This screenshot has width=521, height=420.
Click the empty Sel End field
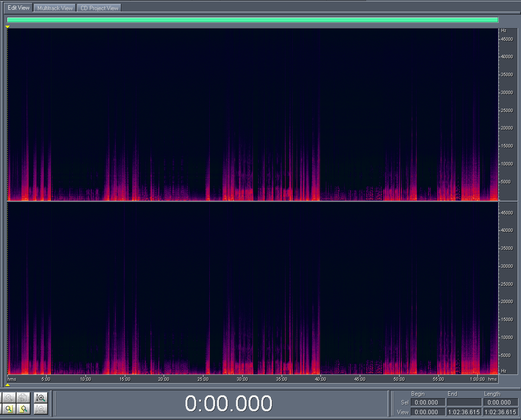point(464,402)
